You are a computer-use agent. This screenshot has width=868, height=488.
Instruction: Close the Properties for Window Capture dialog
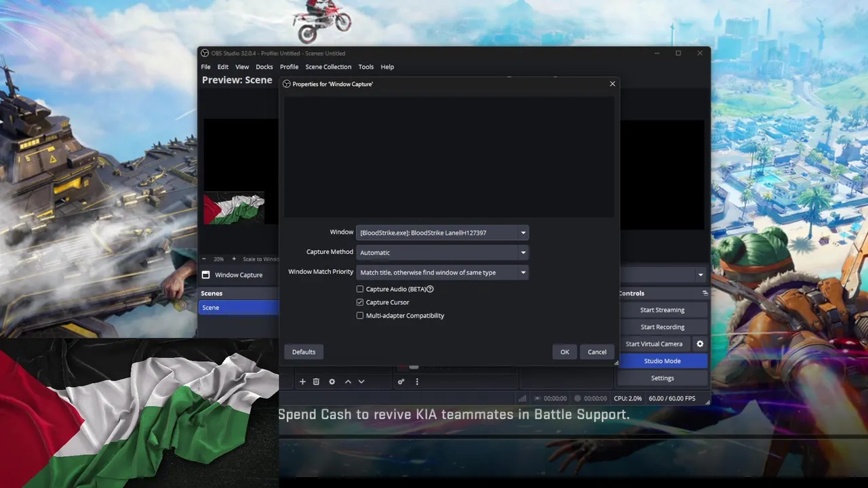[612, 84]
